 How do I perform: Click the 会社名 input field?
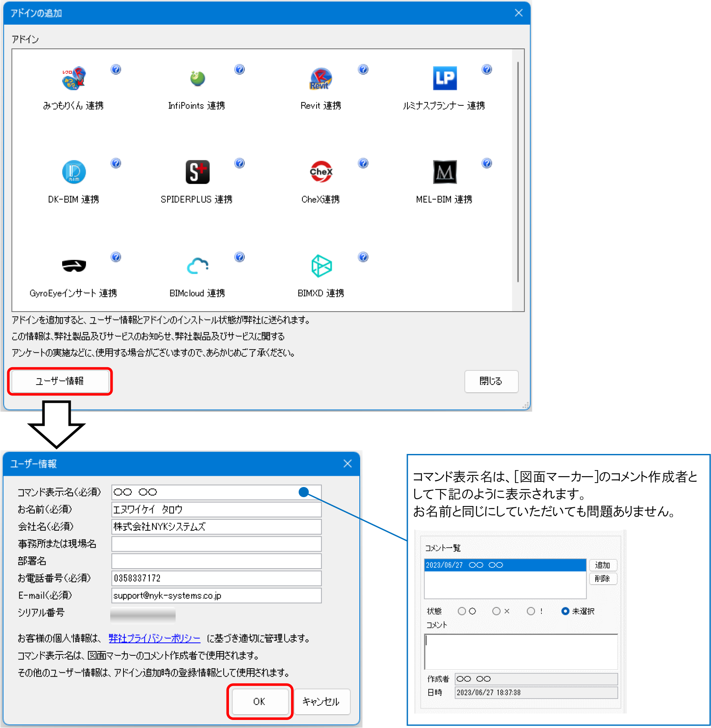point(216,527)
